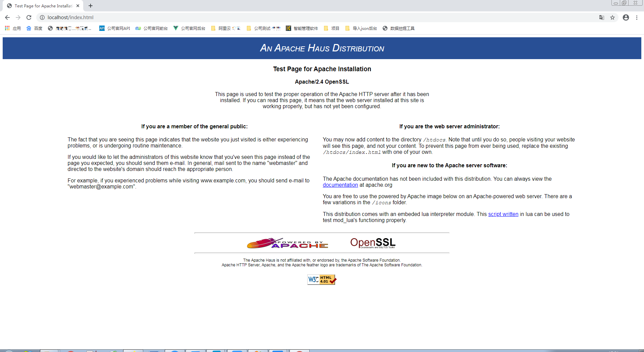Open the 公司官网前台 bookmark
The image size is (644, 352).
pyautogui.click(x=152, y=28)
